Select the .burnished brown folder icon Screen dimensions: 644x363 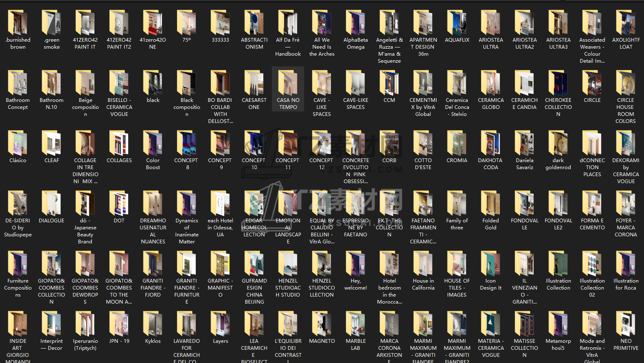click(18, 23)
